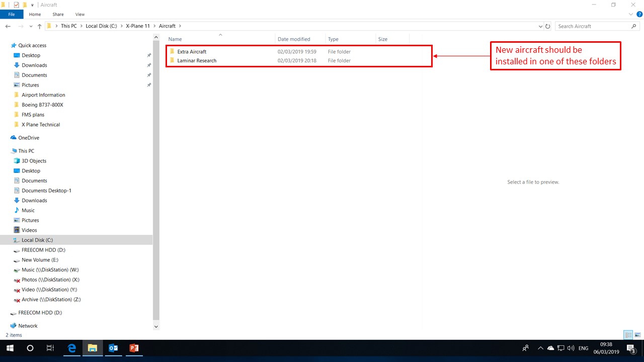Viewport: 644px width, 362px height.
Task: Select Quick access in navigation pane
Action: pos(32,45)
